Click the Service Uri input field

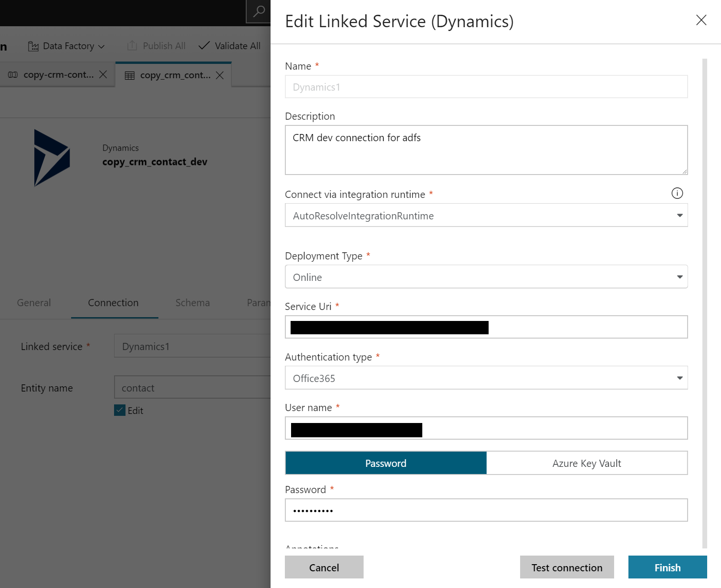(x=486, y=327)
